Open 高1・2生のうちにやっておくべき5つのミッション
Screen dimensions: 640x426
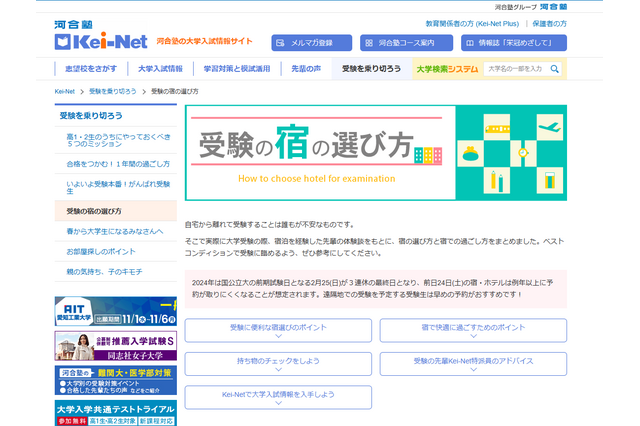118,140
